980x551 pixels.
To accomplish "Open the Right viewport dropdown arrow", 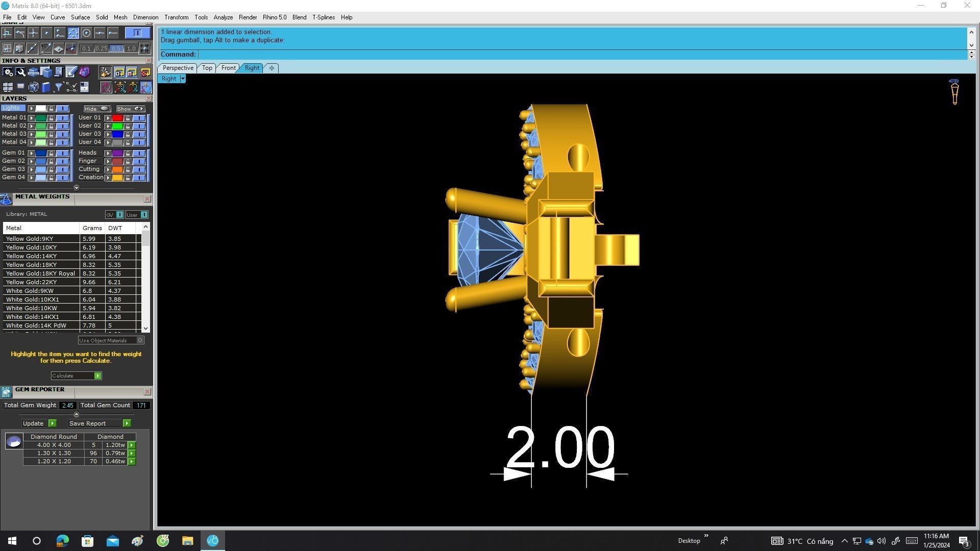I will (x=183, y=79).
